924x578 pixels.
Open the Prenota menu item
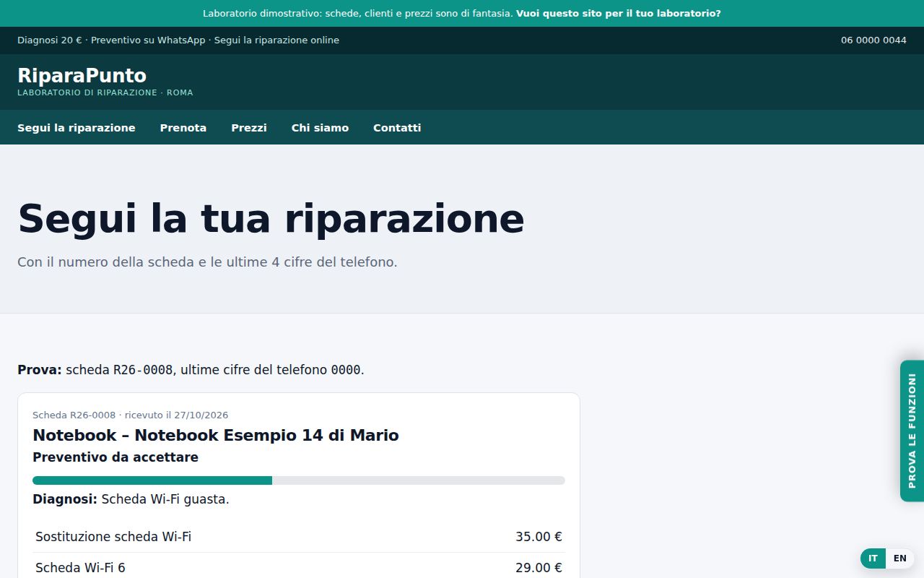183,128
